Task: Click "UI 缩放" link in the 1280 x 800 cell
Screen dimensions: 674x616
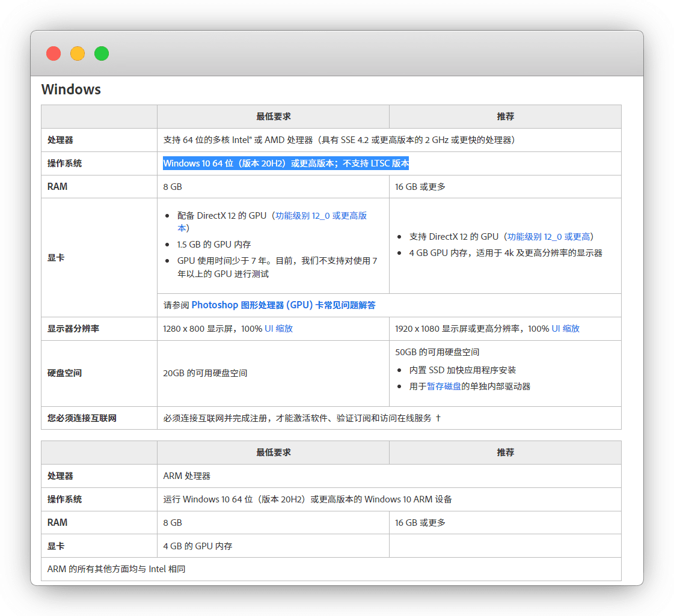Action: point(278,329)
